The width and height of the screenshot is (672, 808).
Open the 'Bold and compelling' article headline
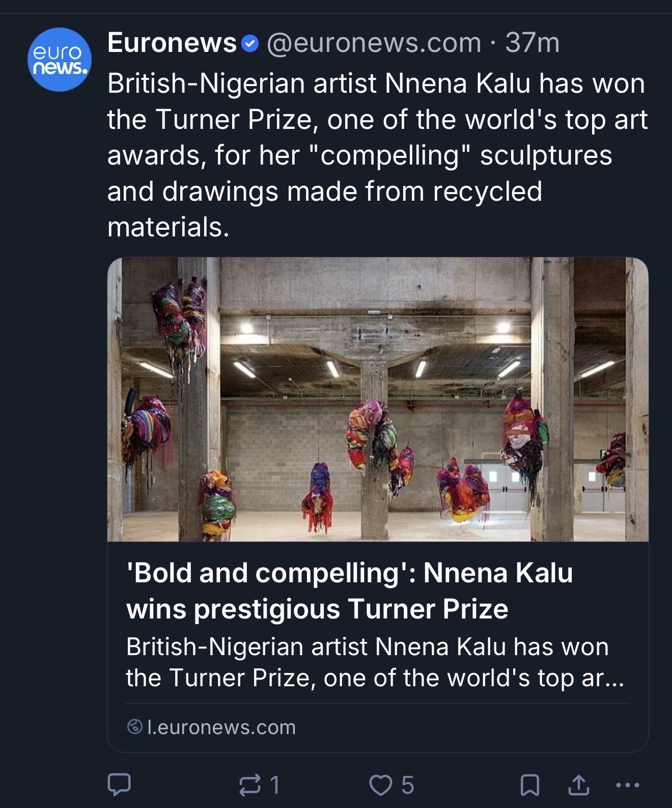tap(349, 590)
